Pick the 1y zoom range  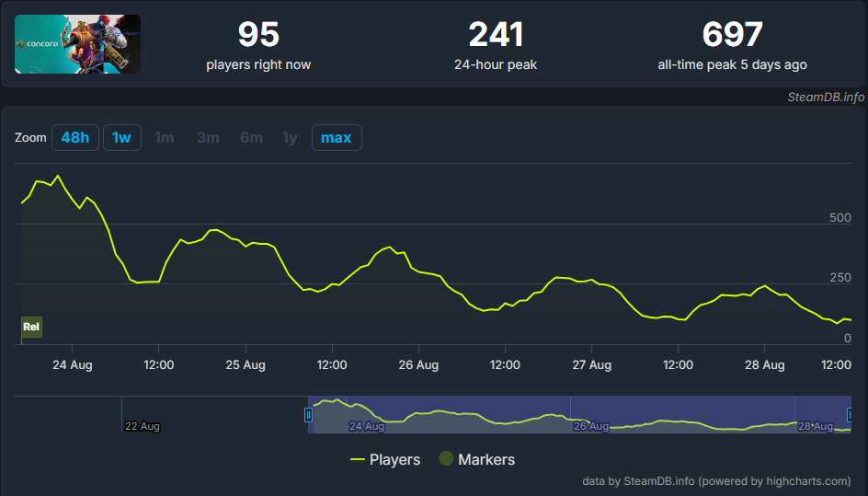pos(290,138)
